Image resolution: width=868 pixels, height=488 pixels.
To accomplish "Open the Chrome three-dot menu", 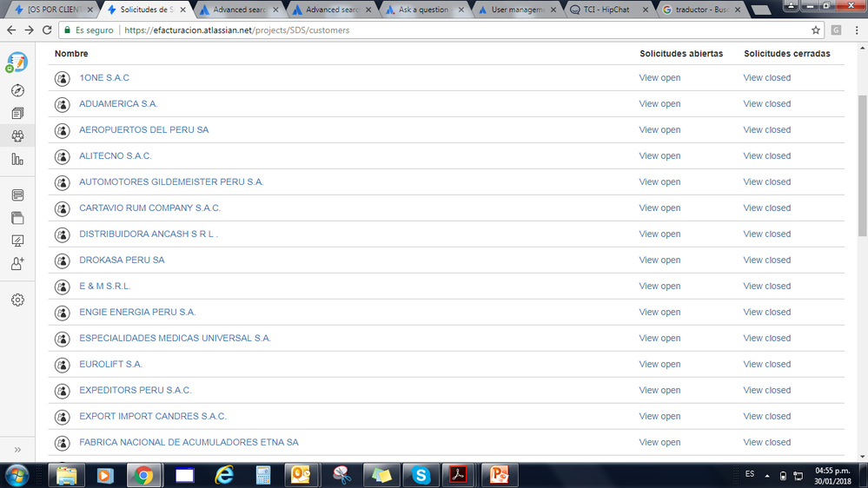I will pos(857,30).
